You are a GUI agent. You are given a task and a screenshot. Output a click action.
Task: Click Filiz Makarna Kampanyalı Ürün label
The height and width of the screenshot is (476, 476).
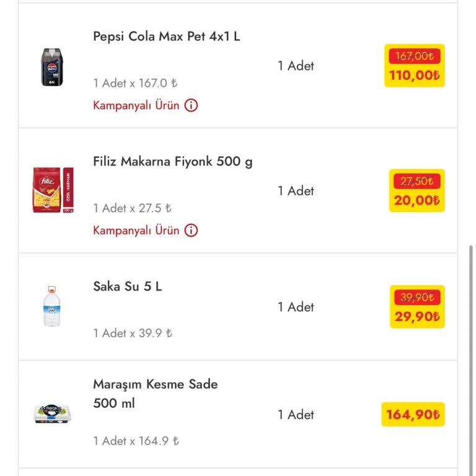[x=136, y=231]
